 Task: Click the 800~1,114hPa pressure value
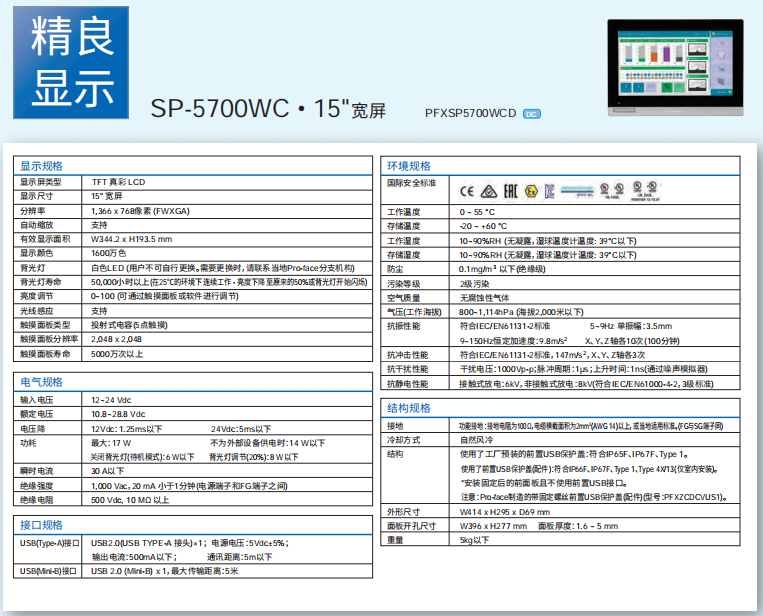point(521,312)
